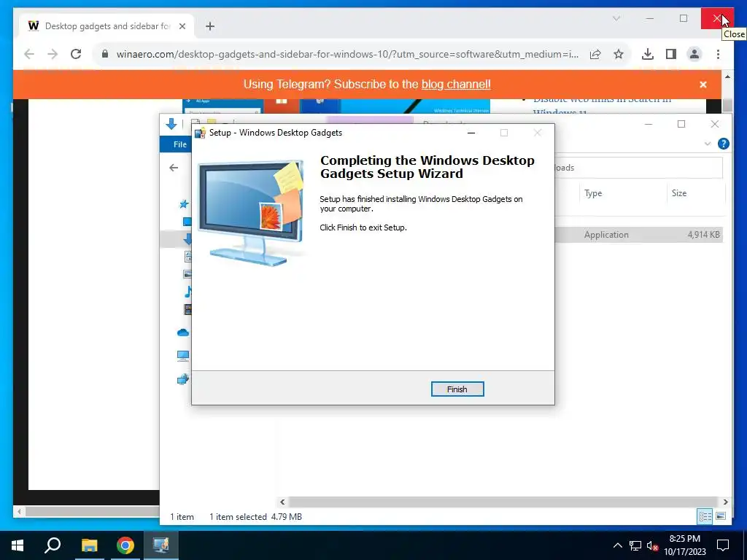The image size is (747, 560).
Task: Open Network in File Explorer sidebar
Action: (x=183, y=379)
